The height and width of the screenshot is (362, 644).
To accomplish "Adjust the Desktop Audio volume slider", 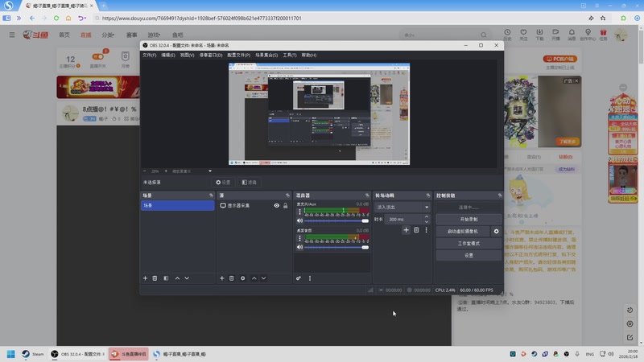I will (x=336, y=247).
